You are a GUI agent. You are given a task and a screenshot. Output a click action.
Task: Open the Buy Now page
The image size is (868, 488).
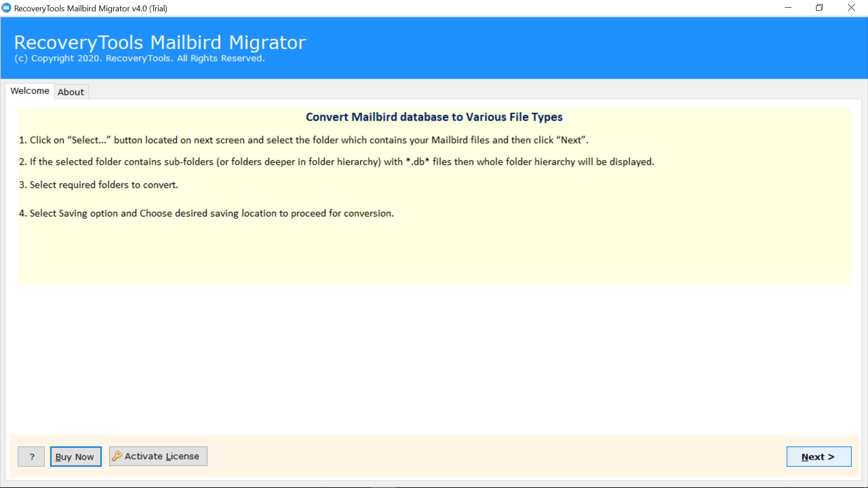pyautogui.click(x=75, y=457)
